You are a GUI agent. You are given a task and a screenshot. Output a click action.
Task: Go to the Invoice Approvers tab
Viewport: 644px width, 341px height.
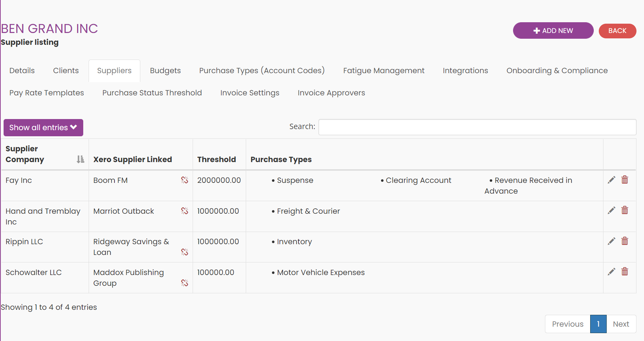pos(331,93)
